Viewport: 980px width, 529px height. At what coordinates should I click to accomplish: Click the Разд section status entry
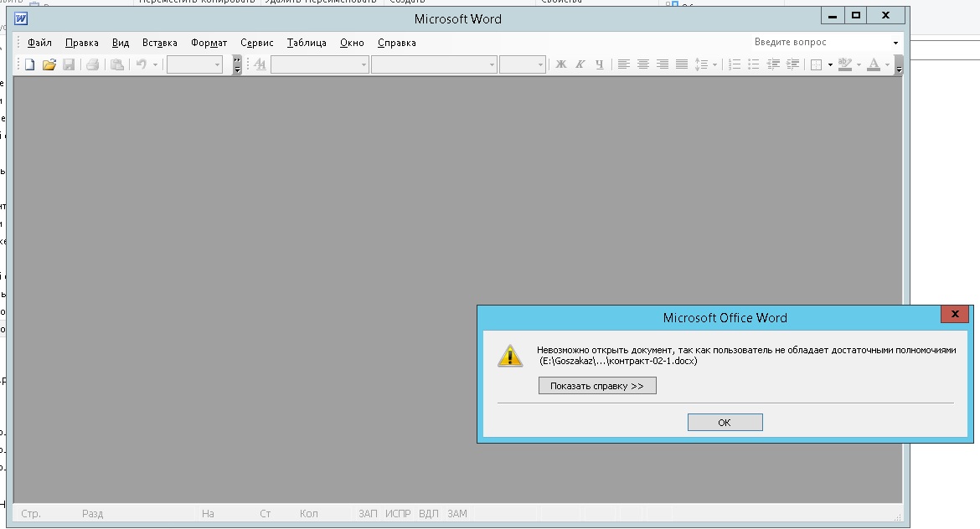point(92,513)
